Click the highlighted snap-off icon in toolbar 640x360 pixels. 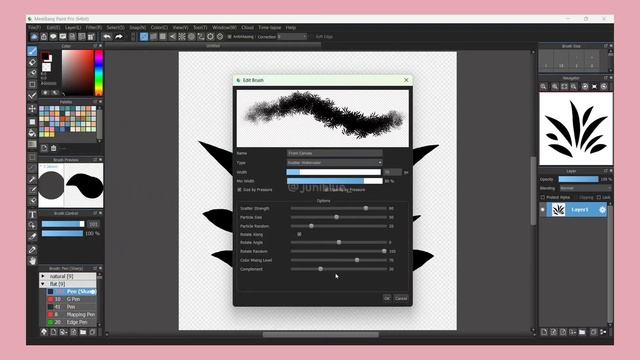click(144, 37)
